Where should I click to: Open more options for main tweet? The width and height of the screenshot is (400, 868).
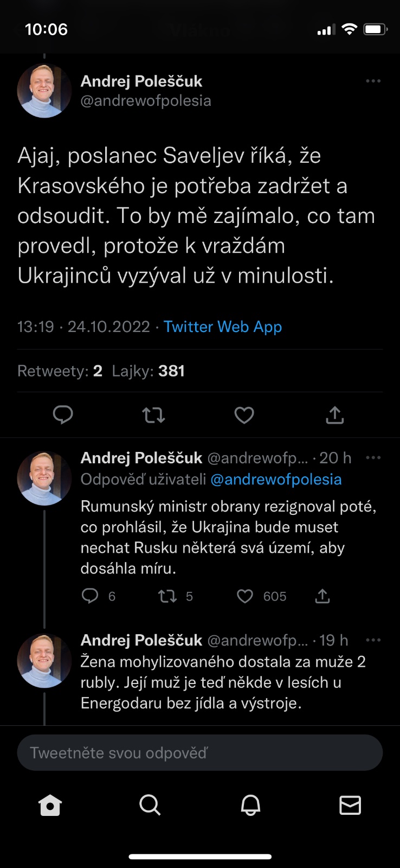[373, 81]
